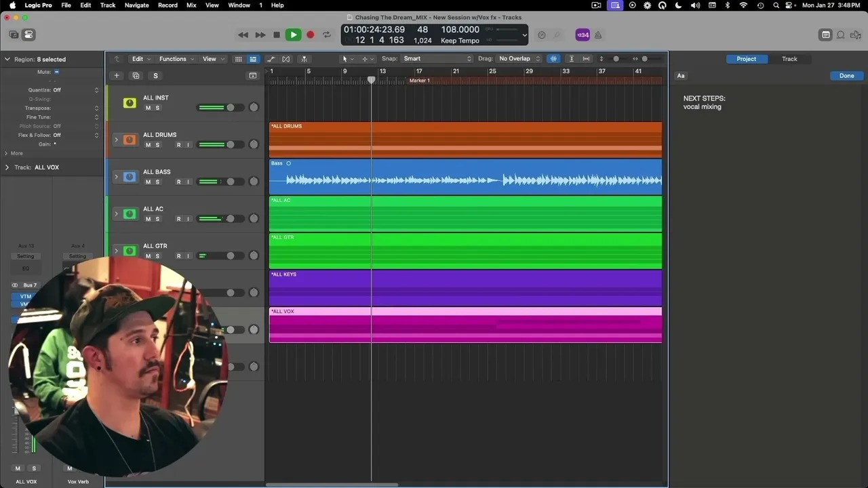Mute the ALL INST track
Screen dimensions: 868x488
click(x=148, y=108)
